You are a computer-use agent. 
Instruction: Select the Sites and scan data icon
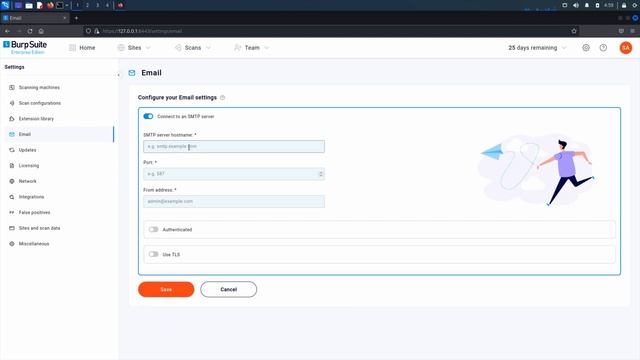click(11, 228)
